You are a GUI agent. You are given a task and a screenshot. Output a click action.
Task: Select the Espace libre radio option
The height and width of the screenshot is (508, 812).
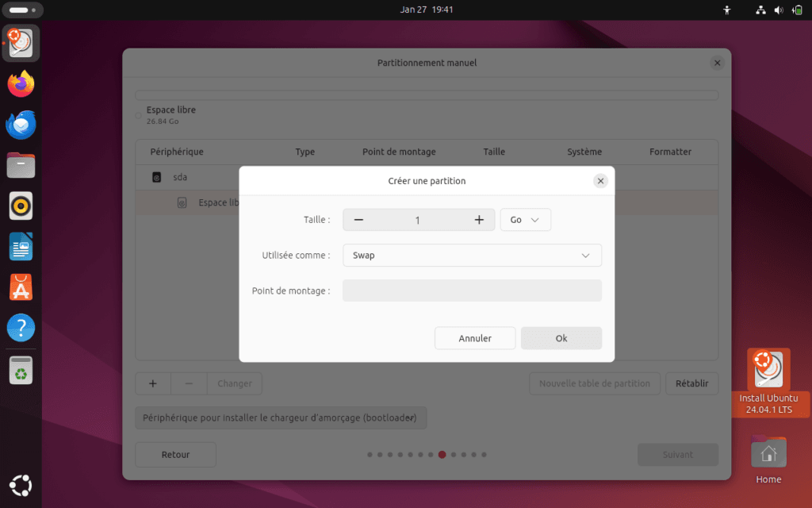coord(138,115)
